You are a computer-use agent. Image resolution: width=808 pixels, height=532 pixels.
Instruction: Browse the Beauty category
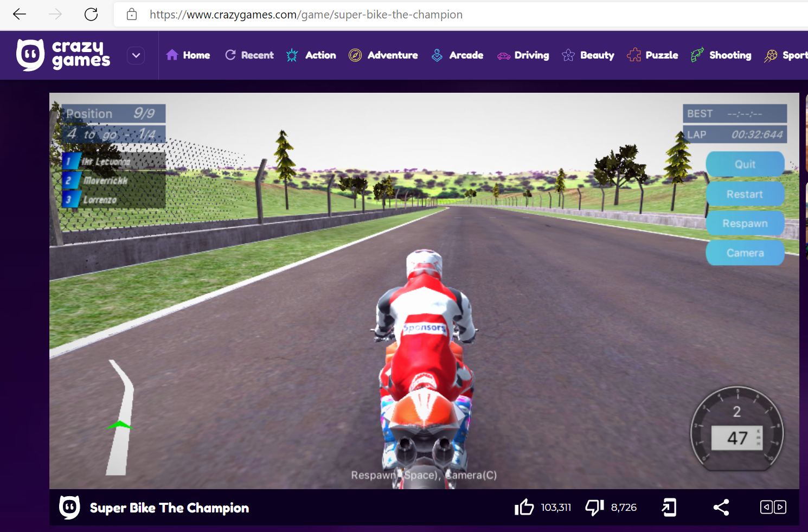click(x=588, y=55)
